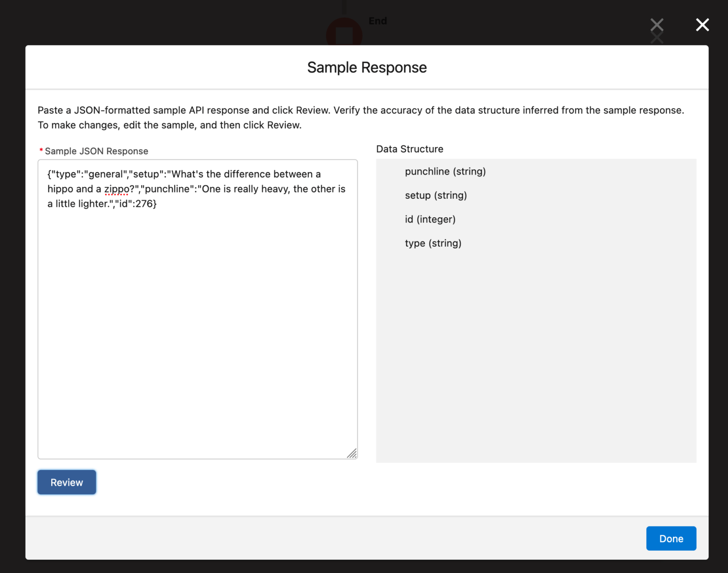Select the End element icon on the canvas
This screenshot has width=728, height=573.
[x=344, y=33]
